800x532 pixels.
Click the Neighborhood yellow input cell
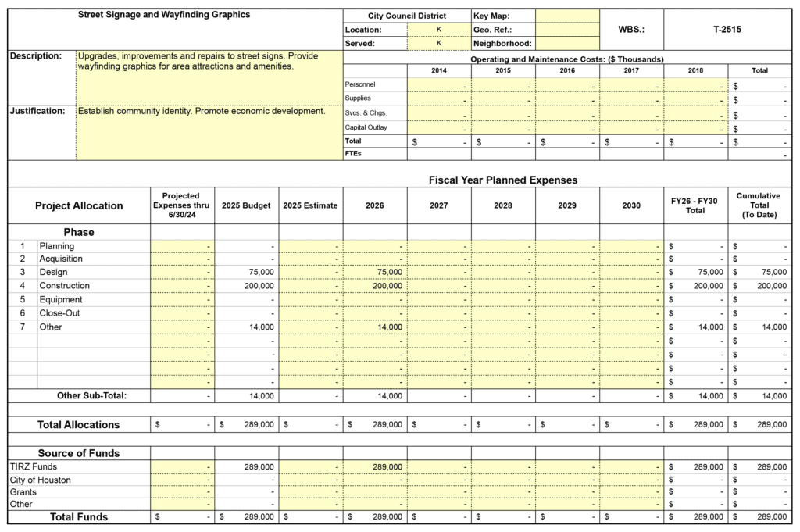pyautogui.click(x=567, y=44)
